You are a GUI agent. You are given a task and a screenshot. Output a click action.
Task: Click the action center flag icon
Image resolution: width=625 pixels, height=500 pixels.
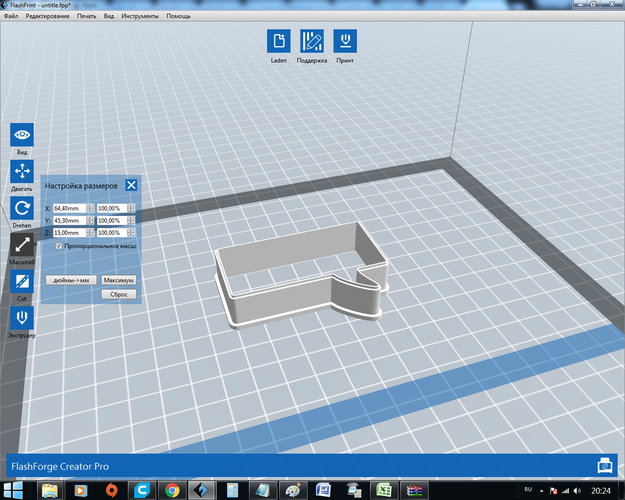point(553,491)
